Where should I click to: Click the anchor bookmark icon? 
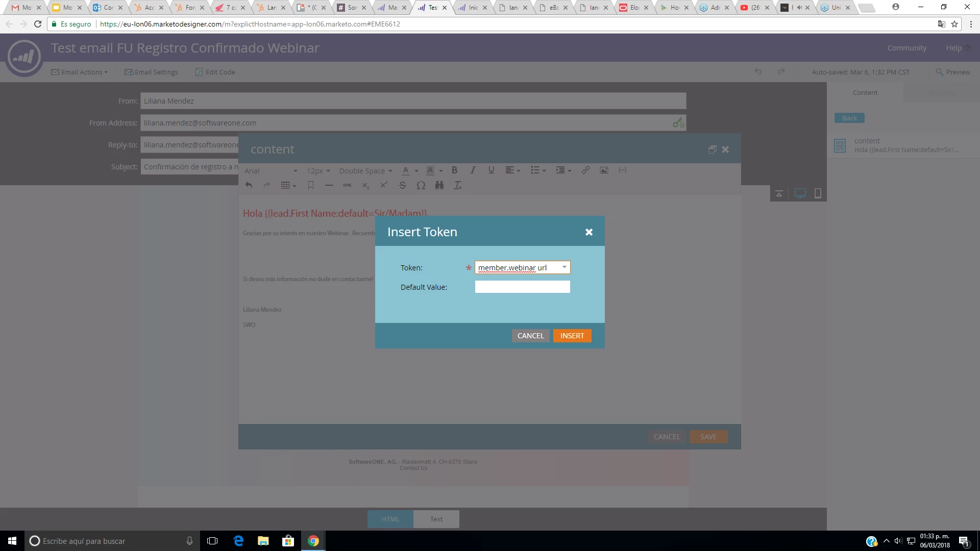coord(310,185)
